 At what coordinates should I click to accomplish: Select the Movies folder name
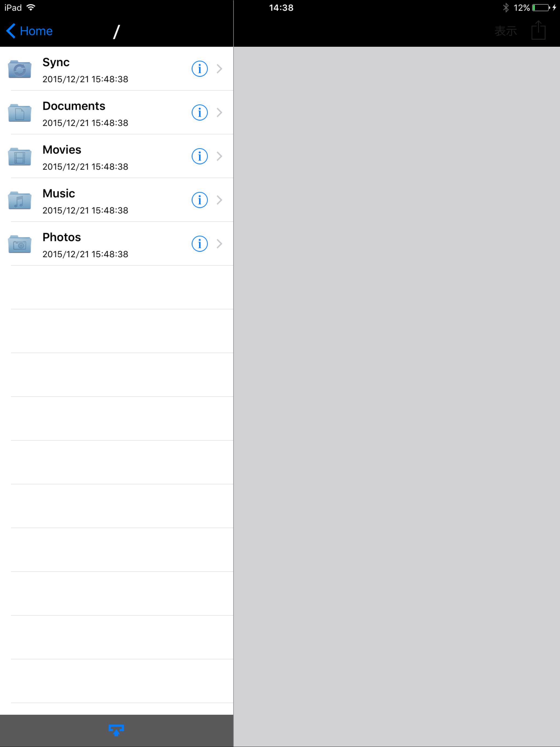pos(62,150)
